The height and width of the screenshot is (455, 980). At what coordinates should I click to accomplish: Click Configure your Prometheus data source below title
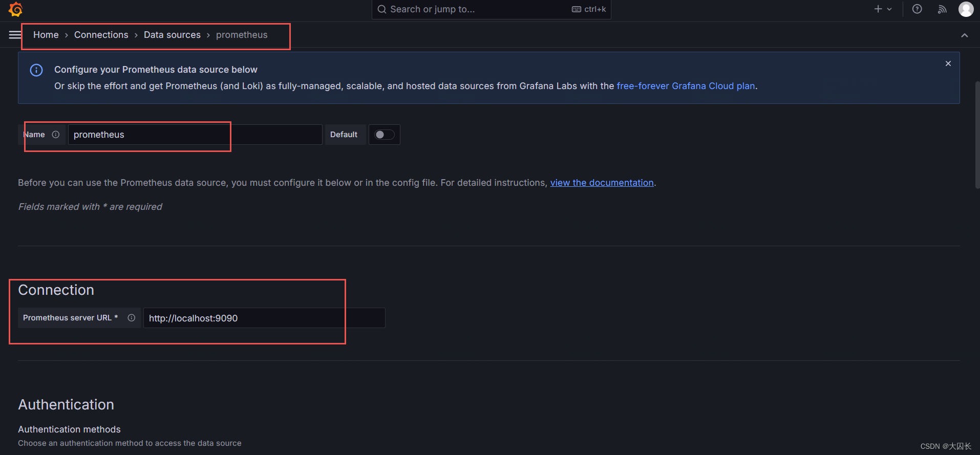(156, 70)
